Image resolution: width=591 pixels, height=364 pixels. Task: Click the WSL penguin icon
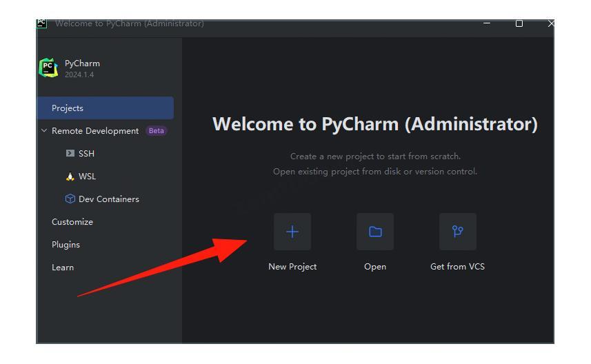[x=70, y=176]
